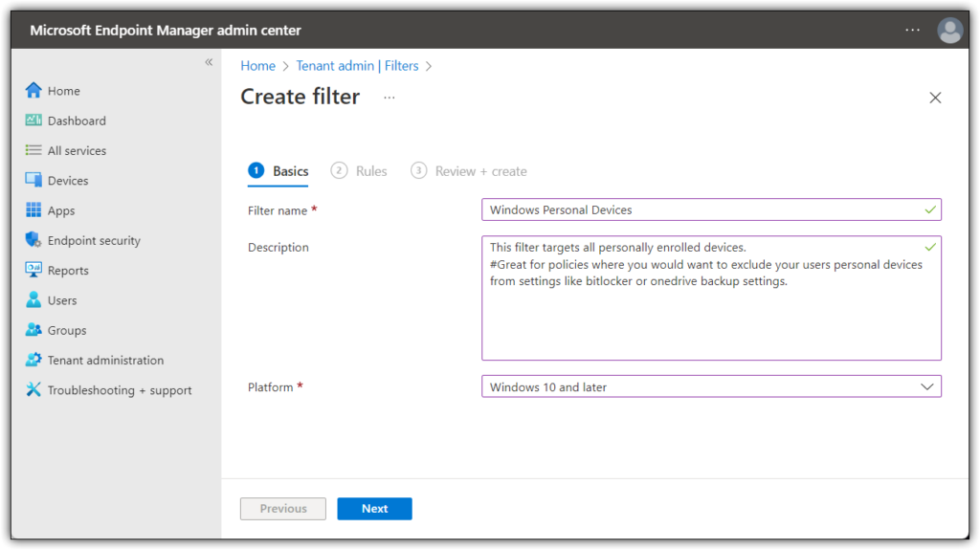Go to Groups section
The height and width of the screenshot is (550, 980).
(x=67, y=331)
